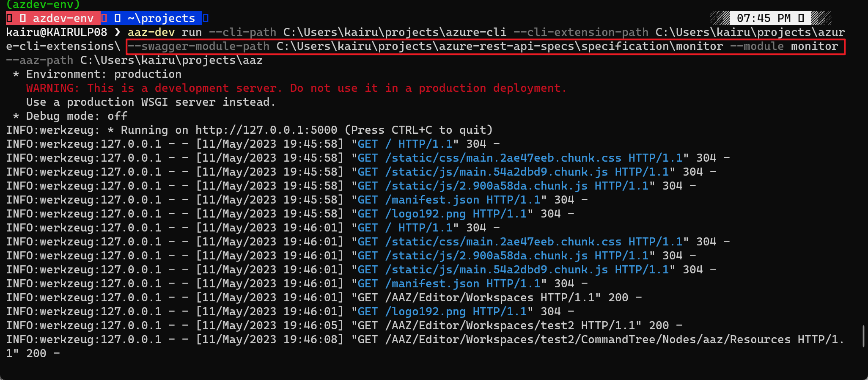Click the azure-rest-api-specs monitor path

500,46
